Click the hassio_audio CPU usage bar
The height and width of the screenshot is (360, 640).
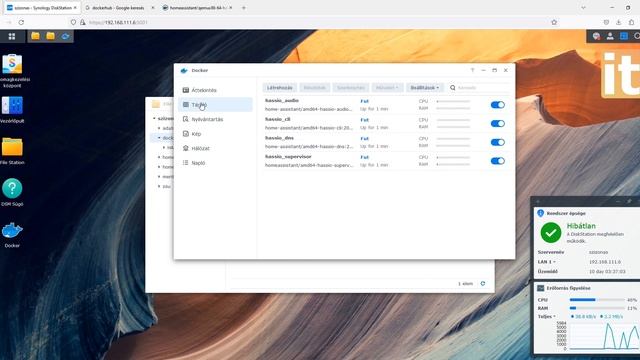pos(453,101)
